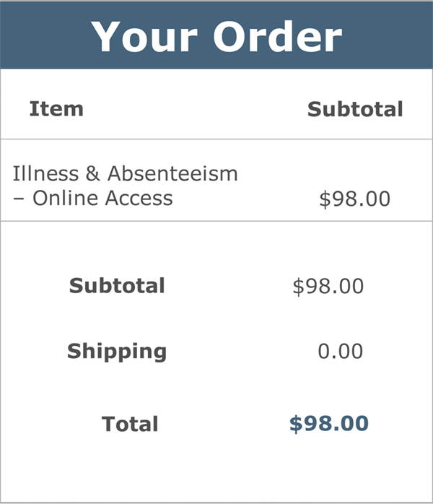Select the Shipping amount 0.00
Viewport: 433px width, 504px height.
click(x=341, y=351)
